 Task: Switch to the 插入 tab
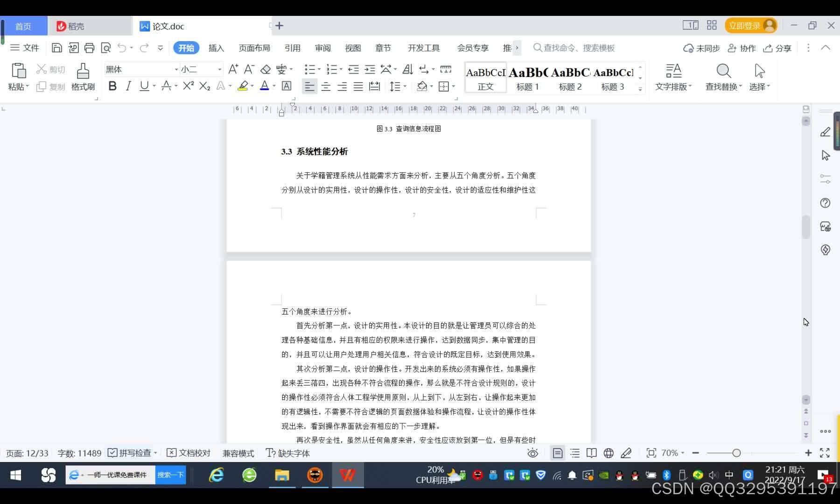click(216, 48)
